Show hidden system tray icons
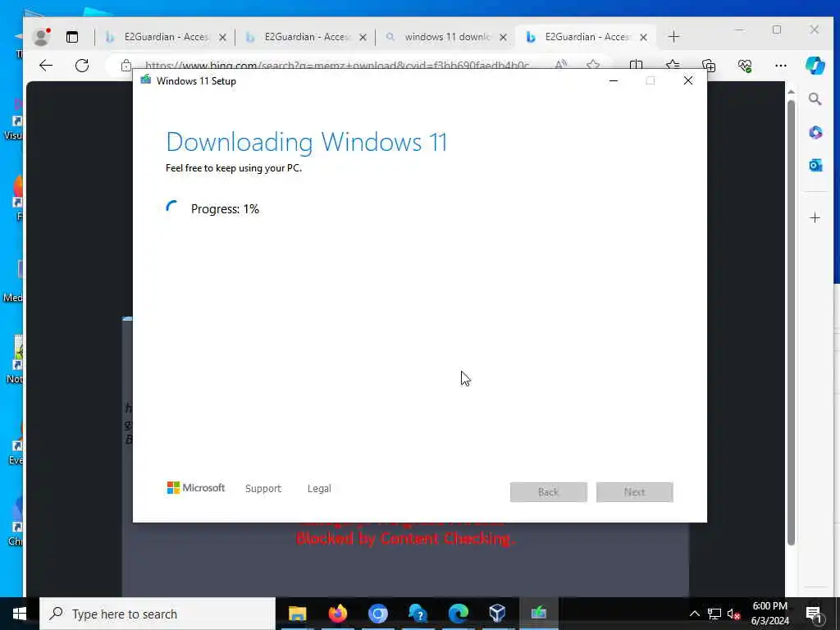 [x=694, y=614]
